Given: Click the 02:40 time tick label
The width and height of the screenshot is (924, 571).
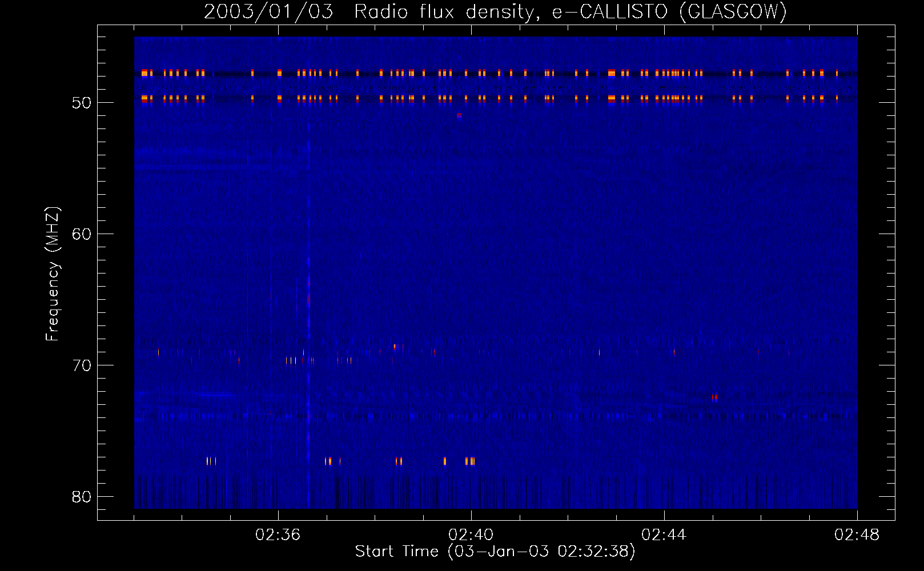Looking at the screenshot, I should coord(471,535).
